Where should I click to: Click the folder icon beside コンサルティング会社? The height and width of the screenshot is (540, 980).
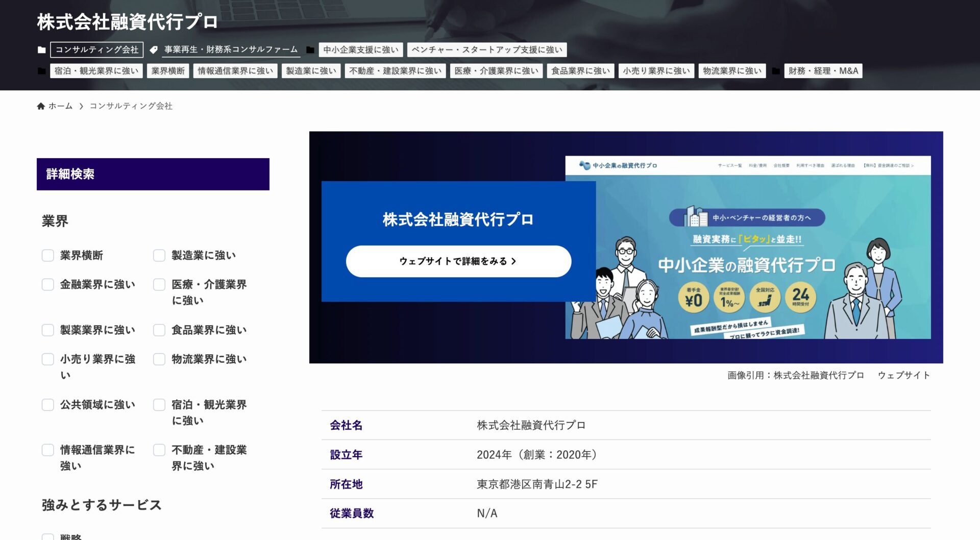point(41,50)
